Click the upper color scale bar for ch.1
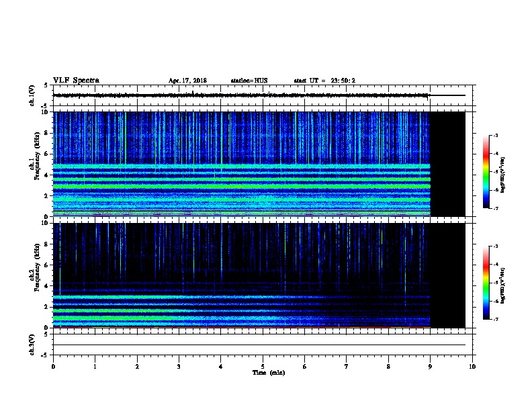This screenshot has height=411, width=532. point(486,172)
